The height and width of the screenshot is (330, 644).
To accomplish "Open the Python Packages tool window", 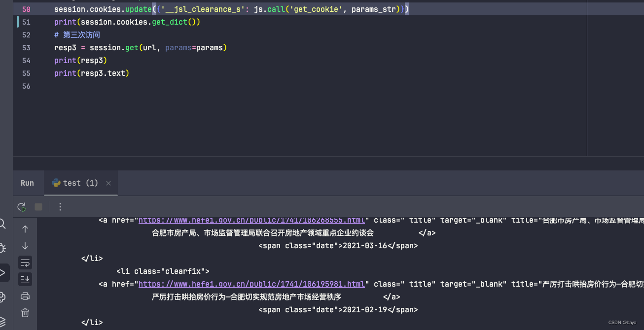I will tap(2, 297).
